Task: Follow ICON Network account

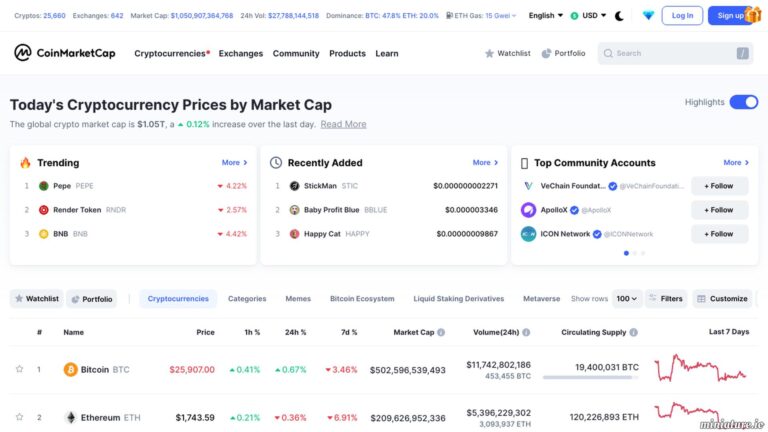Action: pos(719,234)
